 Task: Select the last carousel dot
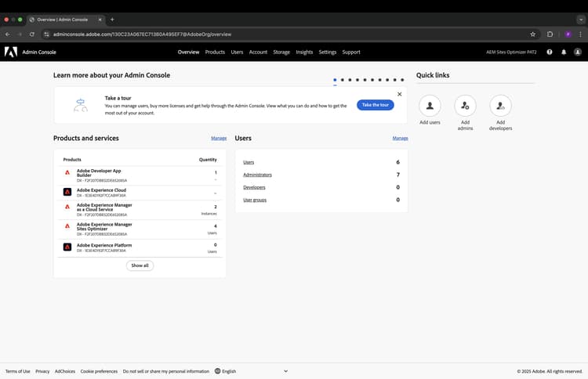pos(402,80)
